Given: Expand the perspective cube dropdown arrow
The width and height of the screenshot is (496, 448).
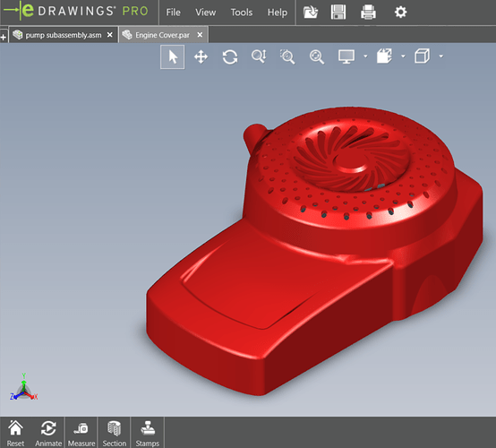Looking at the screenshot, I should coord(441,56).
